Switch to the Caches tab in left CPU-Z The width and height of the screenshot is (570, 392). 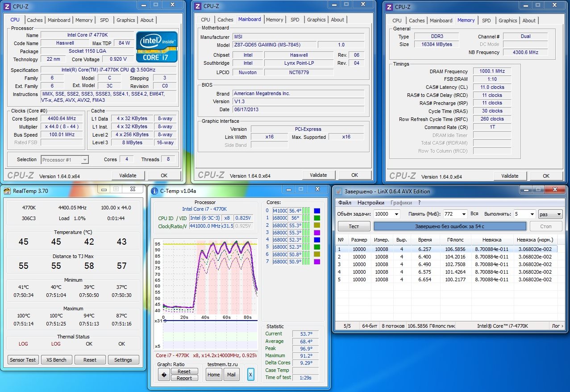(x=35, y=20)
